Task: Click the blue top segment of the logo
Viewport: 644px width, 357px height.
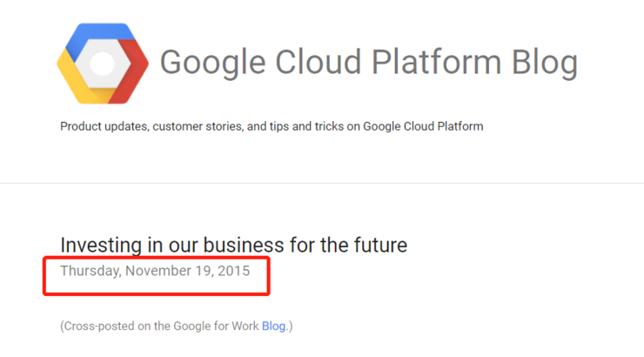Action: pos(100,33)
